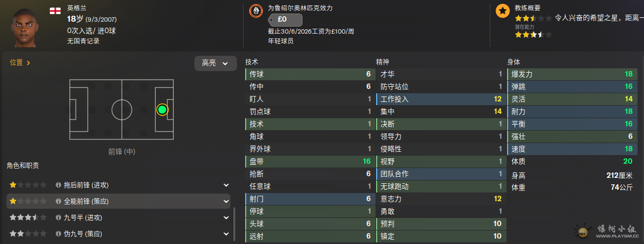
Task: Click the club badge icon
Action: [x=254, y=11]
